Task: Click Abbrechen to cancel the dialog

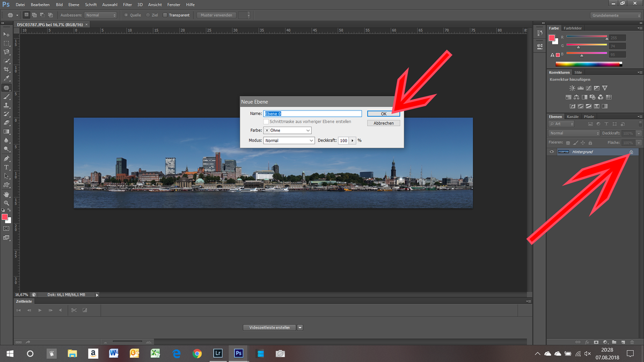Action: [x=383, y=123]
